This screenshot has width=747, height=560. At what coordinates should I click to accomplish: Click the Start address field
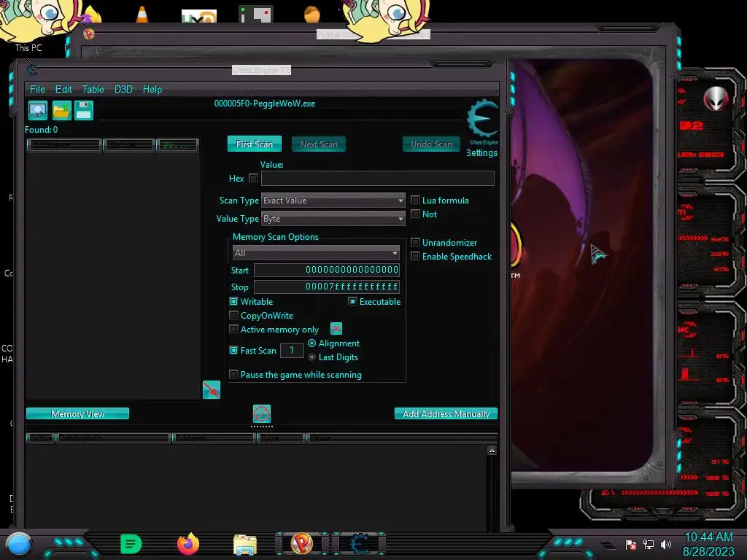tap(327, 270)
